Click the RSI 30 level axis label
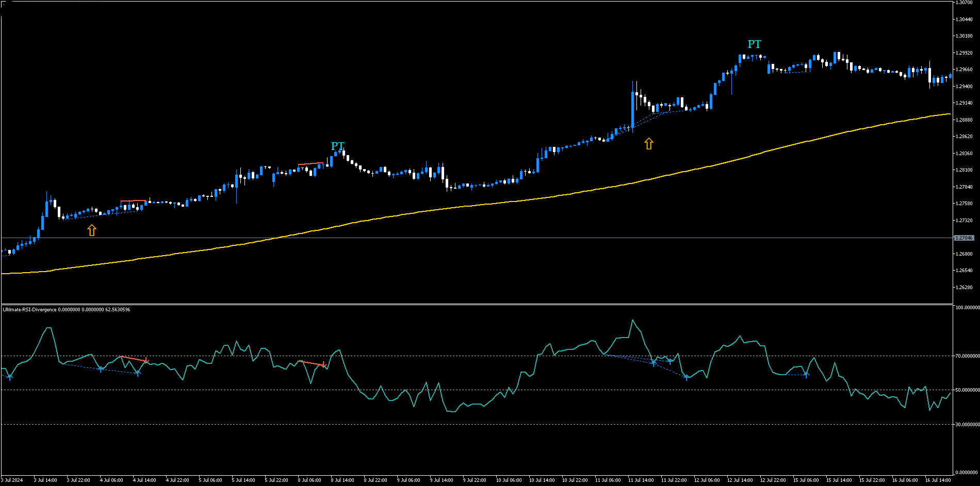980x486 pixels. 967,425
